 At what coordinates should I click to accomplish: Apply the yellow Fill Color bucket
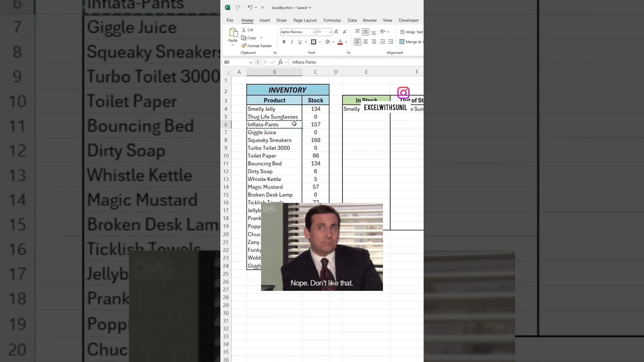(x=327, y=42)
